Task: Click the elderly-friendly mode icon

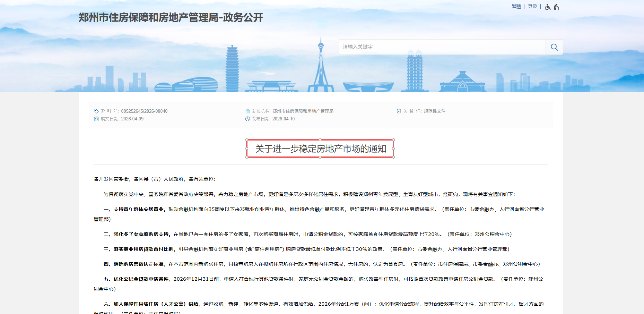Action: [556, 7]
